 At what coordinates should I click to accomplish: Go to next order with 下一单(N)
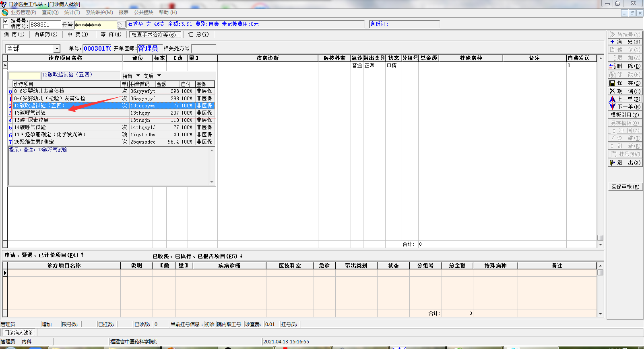[x=625, y=107]
